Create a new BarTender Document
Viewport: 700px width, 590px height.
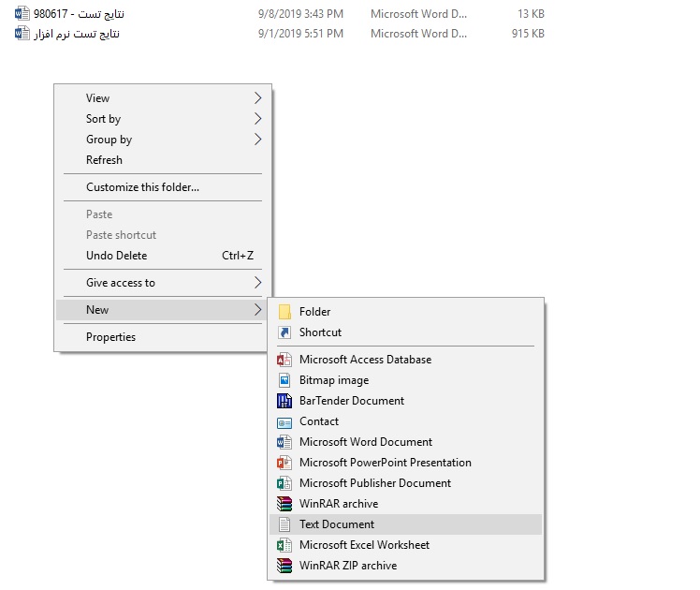(406, 401)
